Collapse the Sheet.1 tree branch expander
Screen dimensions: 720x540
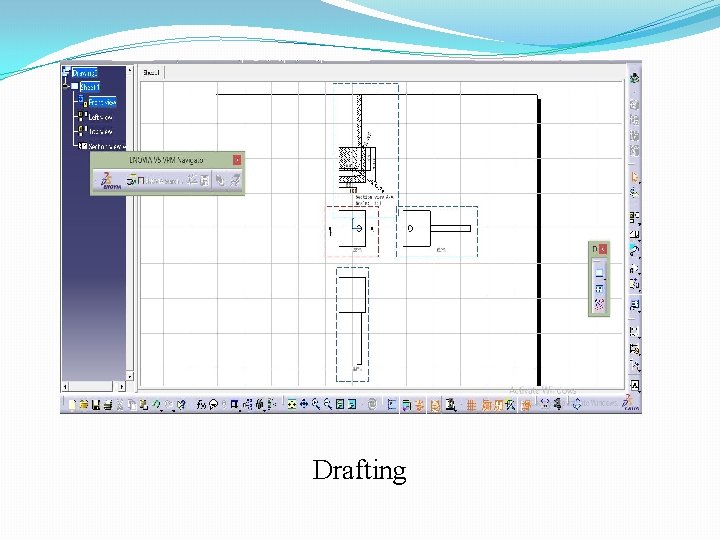point(67,86)
